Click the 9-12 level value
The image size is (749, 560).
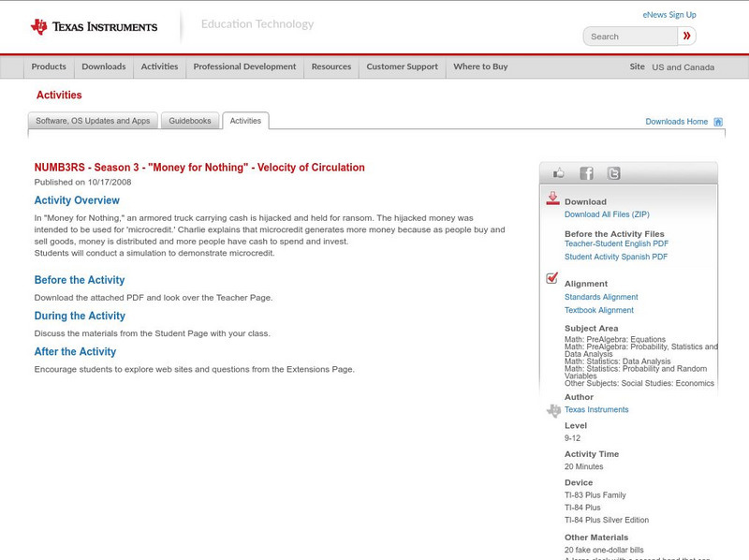pos(572,438)
